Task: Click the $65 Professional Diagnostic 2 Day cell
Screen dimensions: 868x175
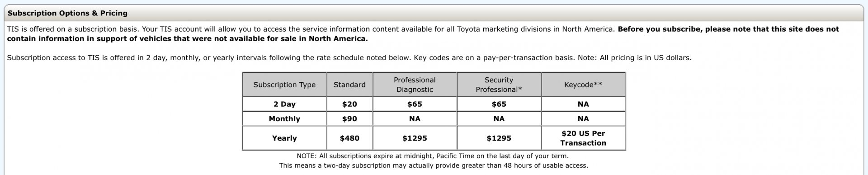Action: [415, 104]
